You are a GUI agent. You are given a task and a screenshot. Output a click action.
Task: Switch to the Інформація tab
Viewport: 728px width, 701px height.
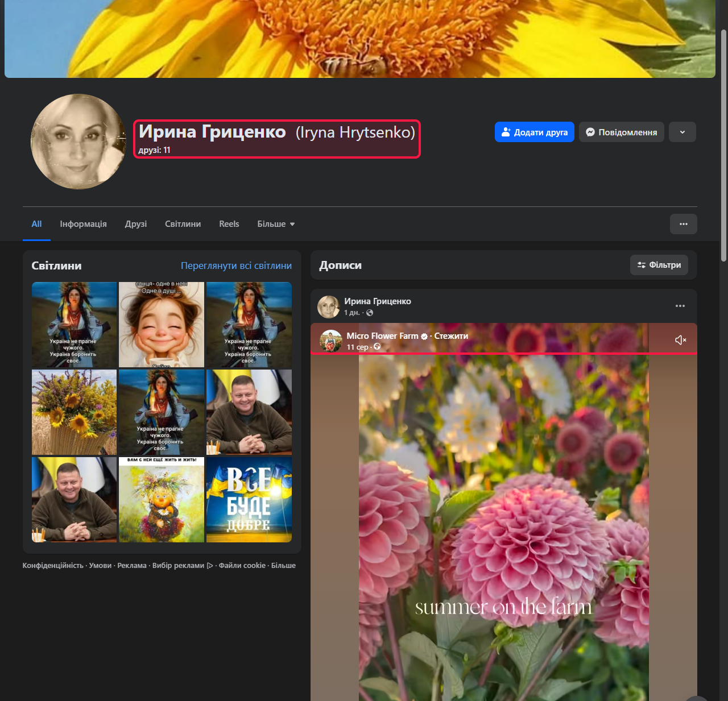click(x=83, y=224)
